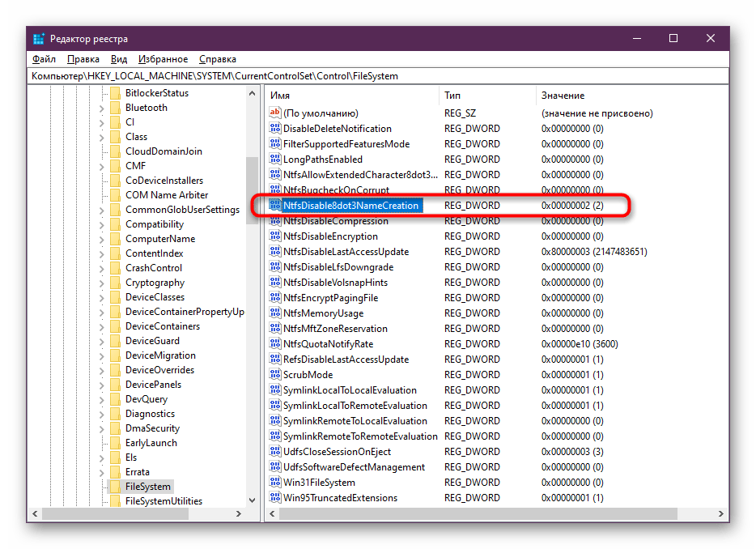This screenshot has width=756, height=549.
Task: Click the string icon of (По умолчанию) value
Action: tap(275, 113)
